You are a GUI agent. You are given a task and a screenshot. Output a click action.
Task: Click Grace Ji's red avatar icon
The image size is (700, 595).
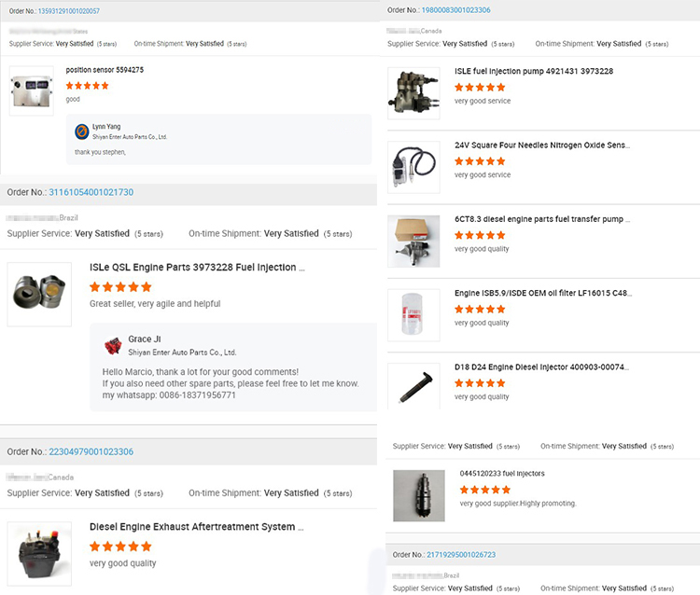(113, 345)
